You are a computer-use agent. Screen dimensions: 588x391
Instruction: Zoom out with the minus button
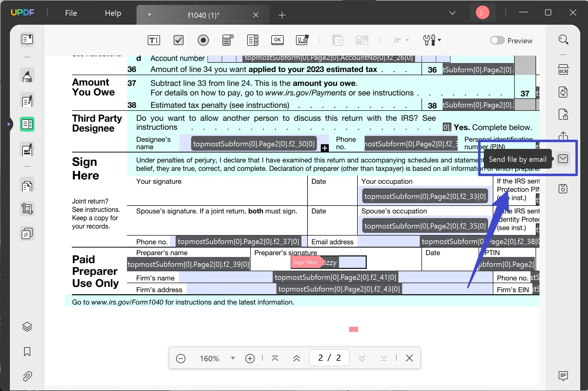tap(181, 358)
